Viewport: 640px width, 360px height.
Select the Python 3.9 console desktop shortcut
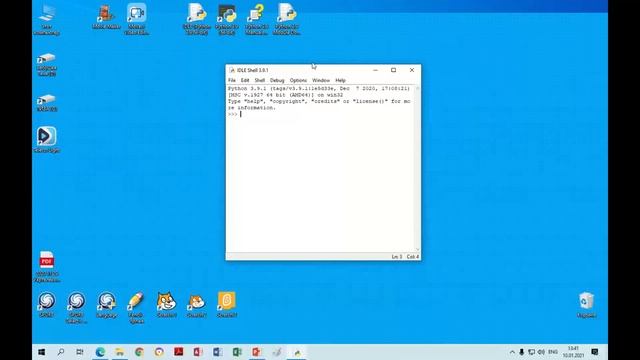227,20
